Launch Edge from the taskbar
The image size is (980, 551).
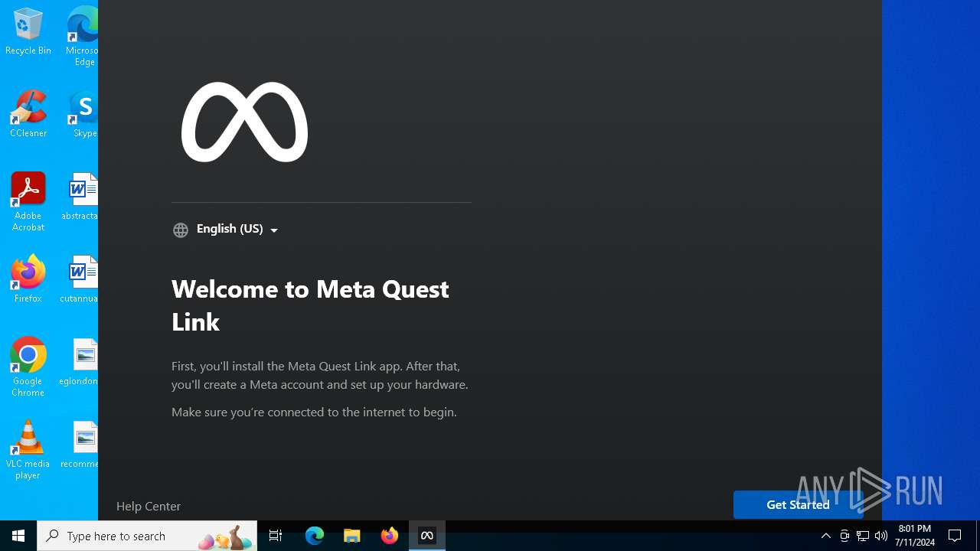point(315,536)
